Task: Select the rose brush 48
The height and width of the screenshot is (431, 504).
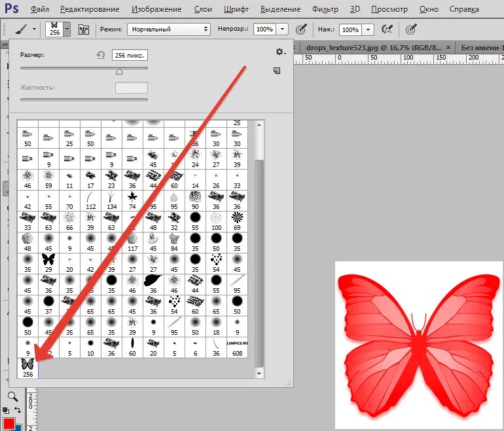Action: 27,242
